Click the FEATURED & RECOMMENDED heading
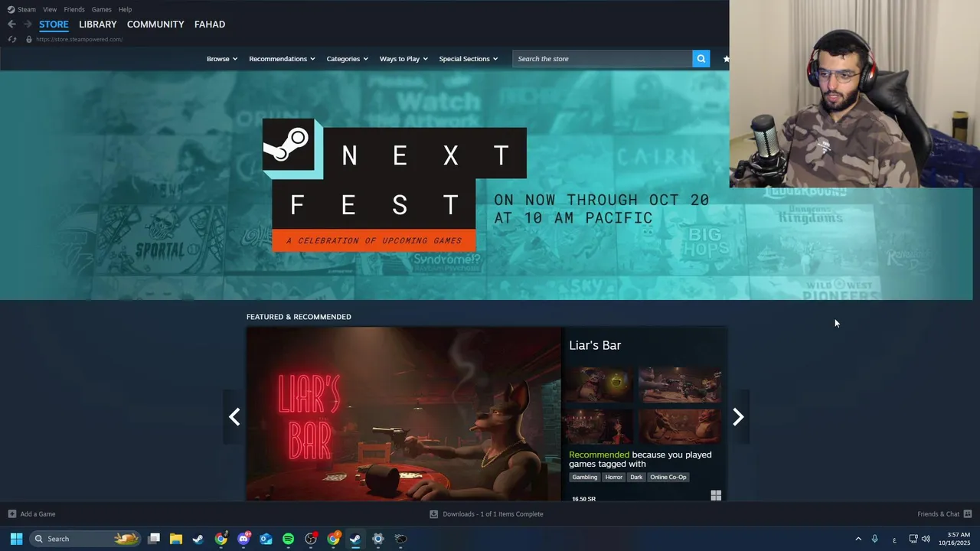This screenshot has width=980, height=551. click(299, 317)
